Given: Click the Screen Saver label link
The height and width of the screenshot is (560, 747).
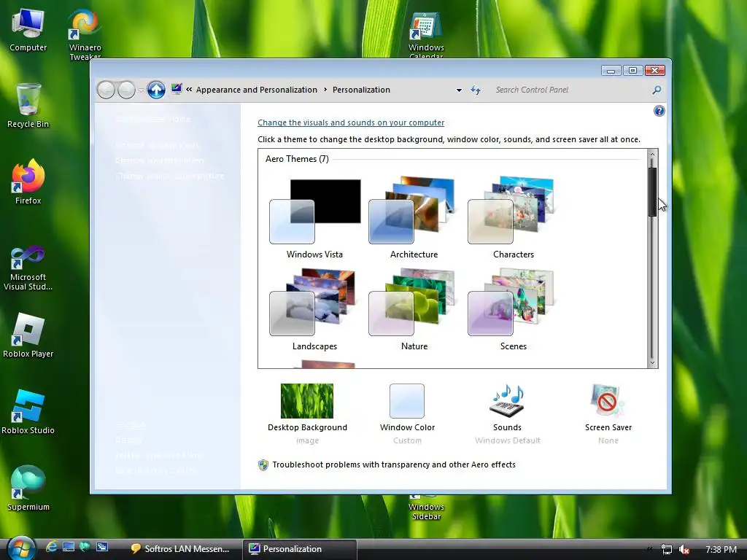Looking at the screenshot, I should click(x=608, y=427).
